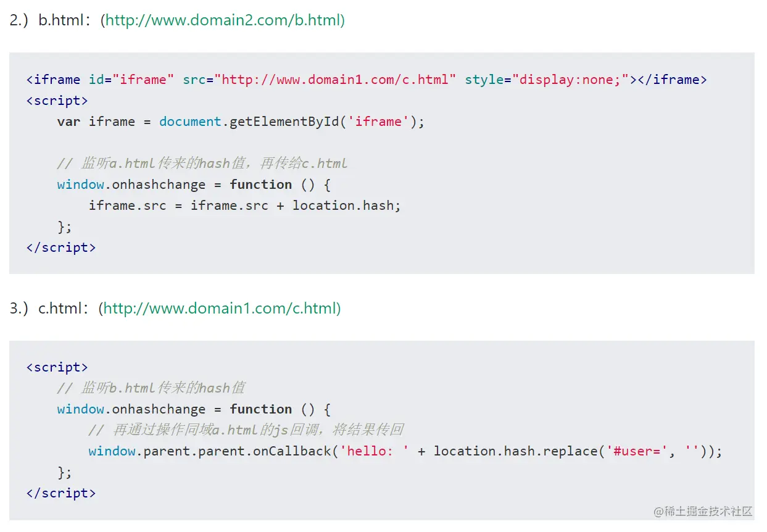767x532 pixels.
Task: Click the comment '监听a.html传来的hash值'
Action: [x=202, y=164]
